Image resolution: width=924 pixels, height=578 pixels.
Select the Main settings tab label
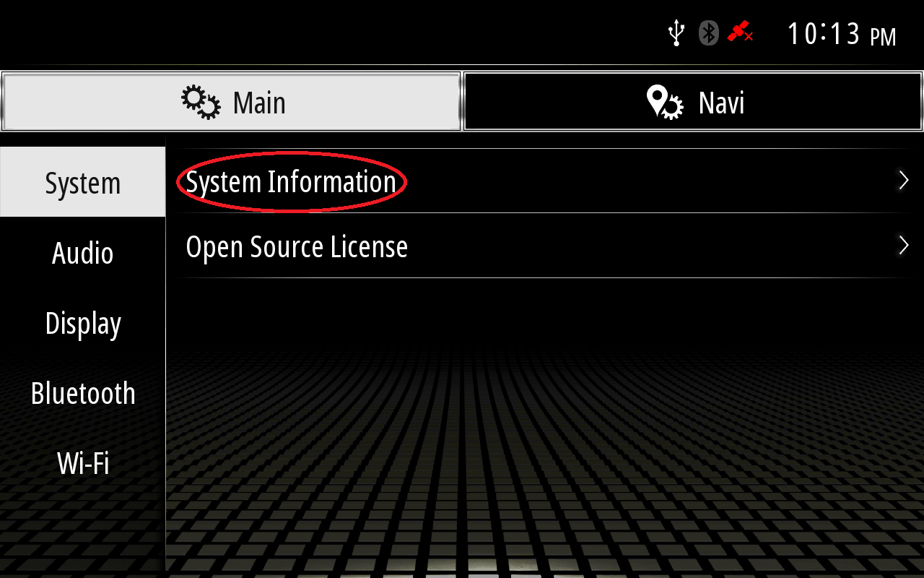coord(259,103)
